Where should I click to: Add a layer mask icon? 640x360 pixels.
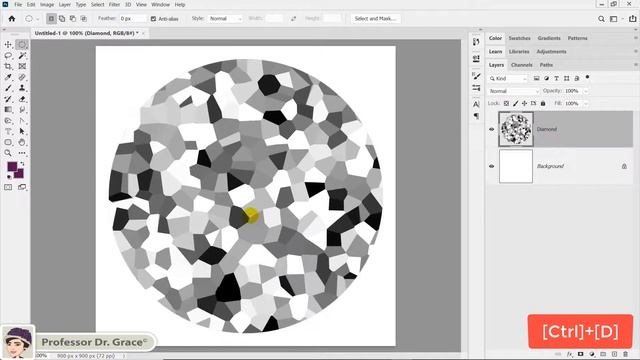tap(581, 354)
